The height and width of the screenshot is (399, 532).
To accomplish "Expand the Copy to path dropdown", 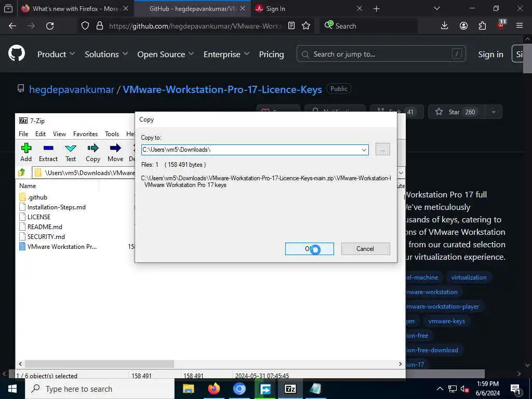I will (x=364, y=150).
